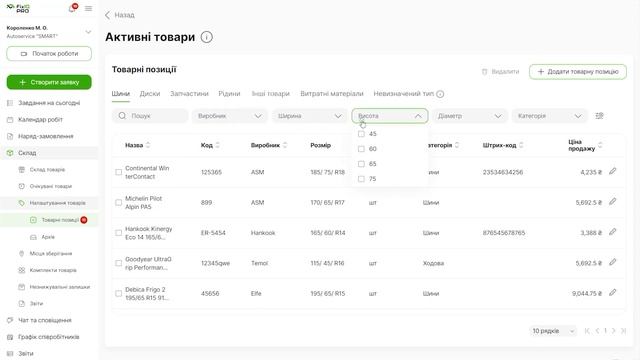Open Завдання на сьогодні in sidebar
640x360 pixels.
pos(49,103)
